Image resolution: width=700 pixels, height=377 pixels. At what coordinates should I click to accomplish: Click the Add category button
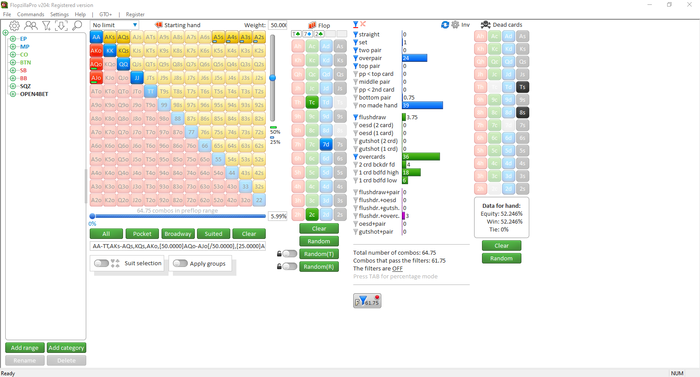(66, 348)
